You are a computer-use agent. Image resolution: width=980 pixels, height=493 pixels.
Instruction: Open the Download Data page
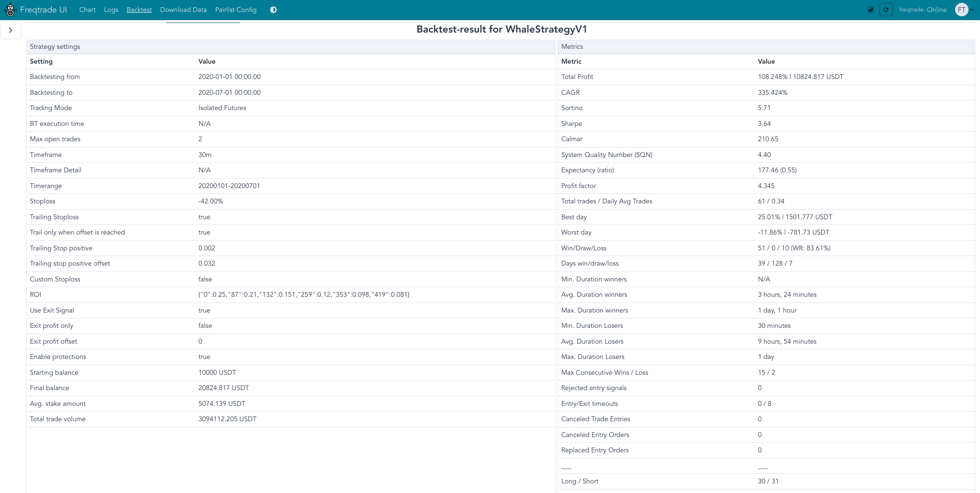coord(183,10)
